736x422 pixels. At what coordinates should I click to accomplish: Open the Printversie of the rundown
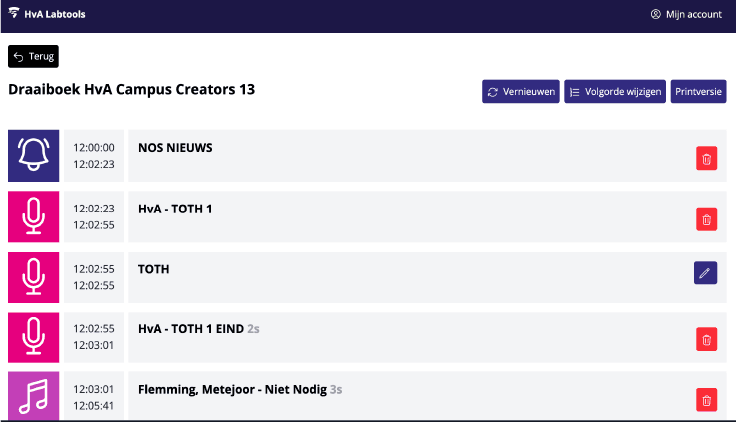pyautogui.click(x=699, y=92)
